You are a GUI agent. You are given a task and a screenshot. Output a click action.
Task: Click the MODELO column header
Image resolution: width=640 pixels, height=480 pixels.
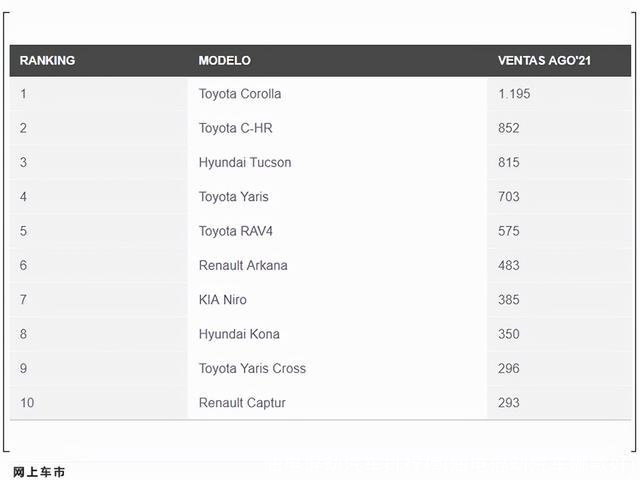[x=225, y=60]
